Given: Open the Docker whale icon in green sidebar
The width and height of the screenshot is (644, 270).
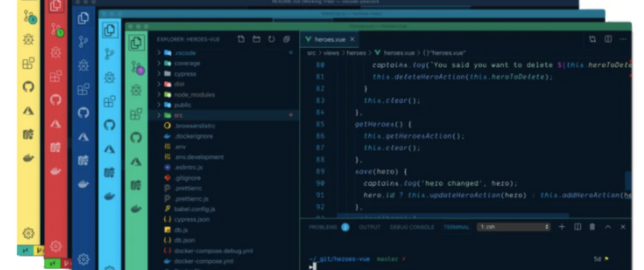Looking at the screenshot, I should point(136,209).
